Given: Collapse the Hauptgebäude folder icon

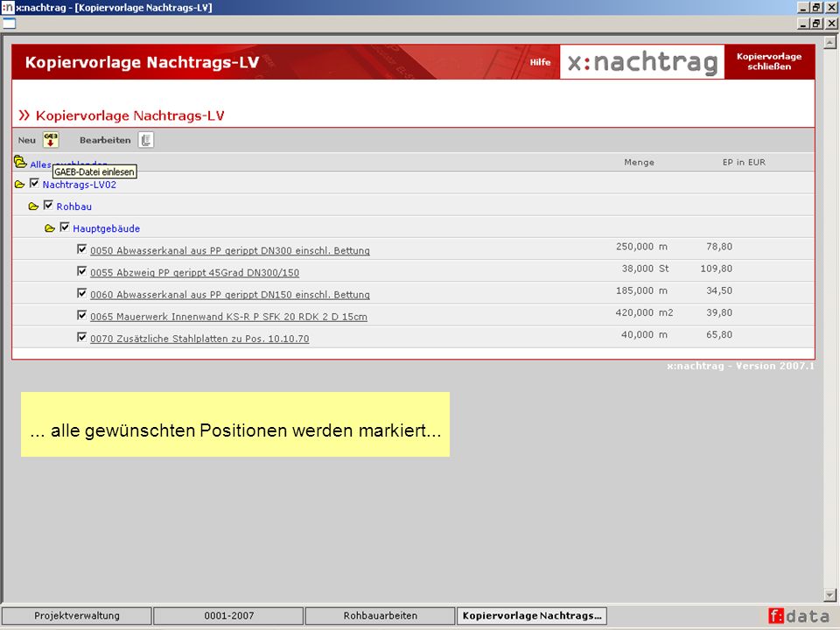Looking at the screenshot, I should (x=50, y=228).
